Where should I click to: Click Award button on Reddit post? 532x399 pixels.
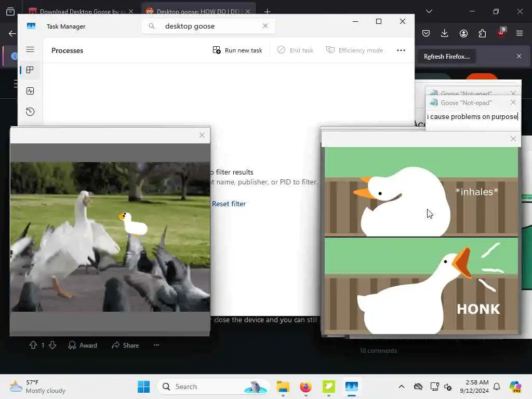click(83, 345)
